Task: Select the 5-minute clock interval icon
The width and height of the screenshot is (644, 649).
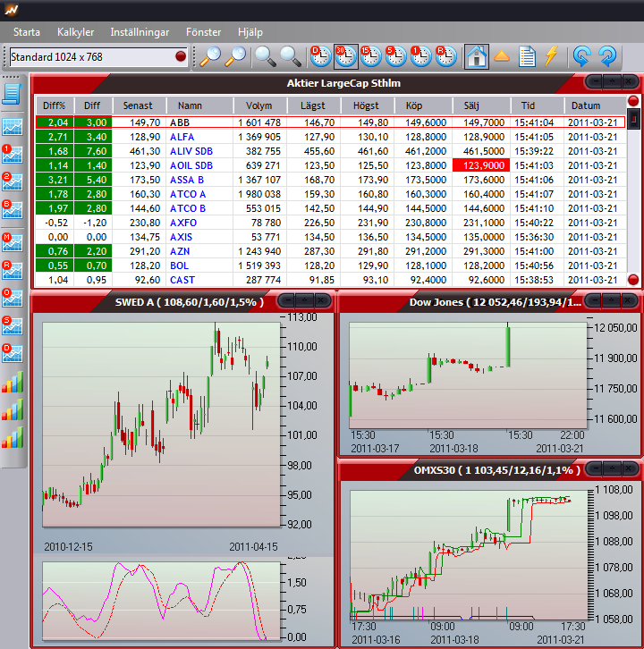Action: coord(396,56)
